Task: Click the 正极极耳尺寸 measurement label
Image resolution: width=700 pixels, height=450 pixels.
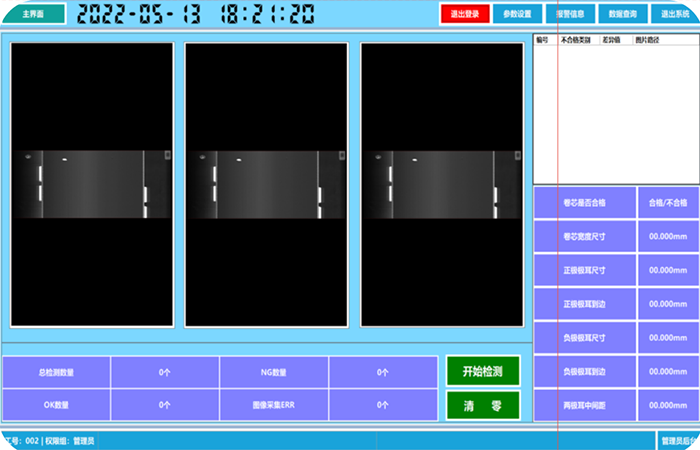Action: click(585, 270)
